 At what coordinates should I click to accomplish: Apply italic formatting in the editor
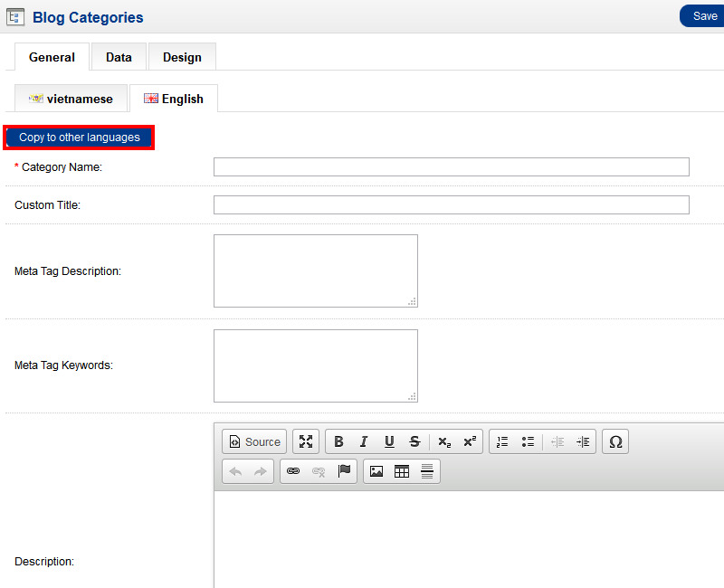coord(364,441)
